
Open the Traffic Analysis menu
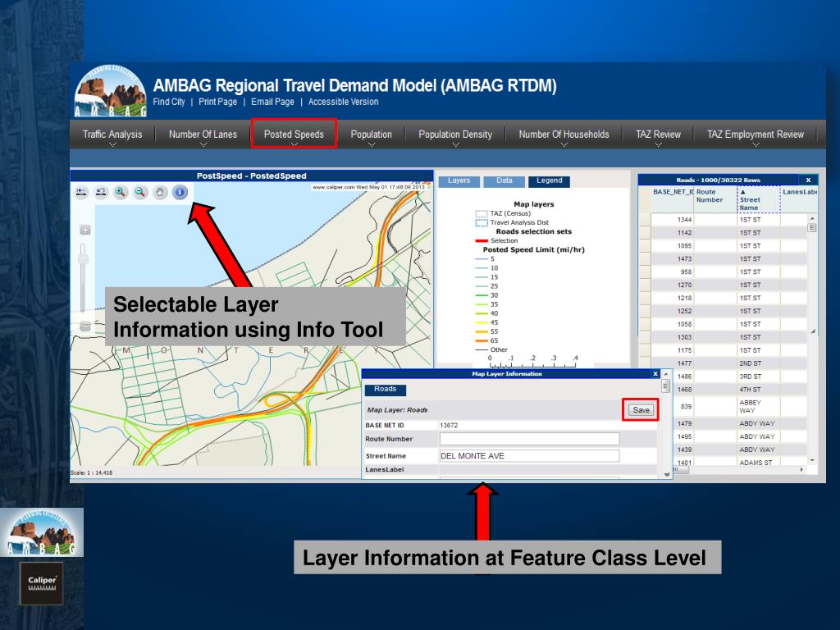(x=112, y=135)
